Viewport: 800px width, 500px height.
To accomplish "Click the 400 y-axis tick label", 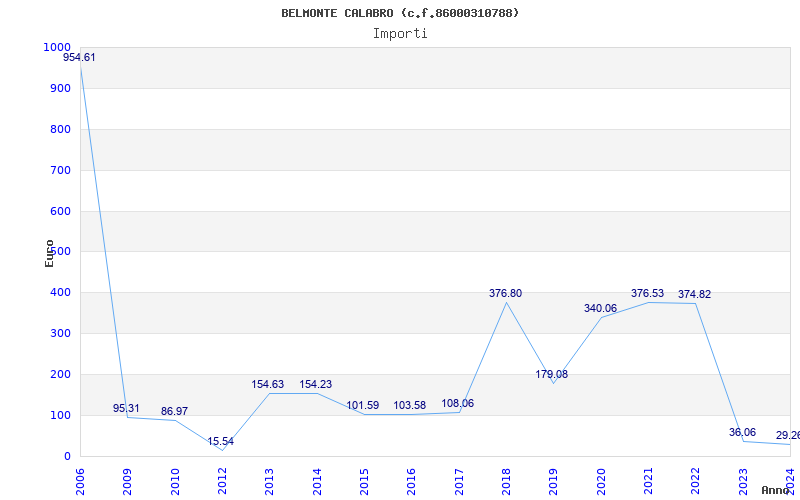I will coord(60,293).
